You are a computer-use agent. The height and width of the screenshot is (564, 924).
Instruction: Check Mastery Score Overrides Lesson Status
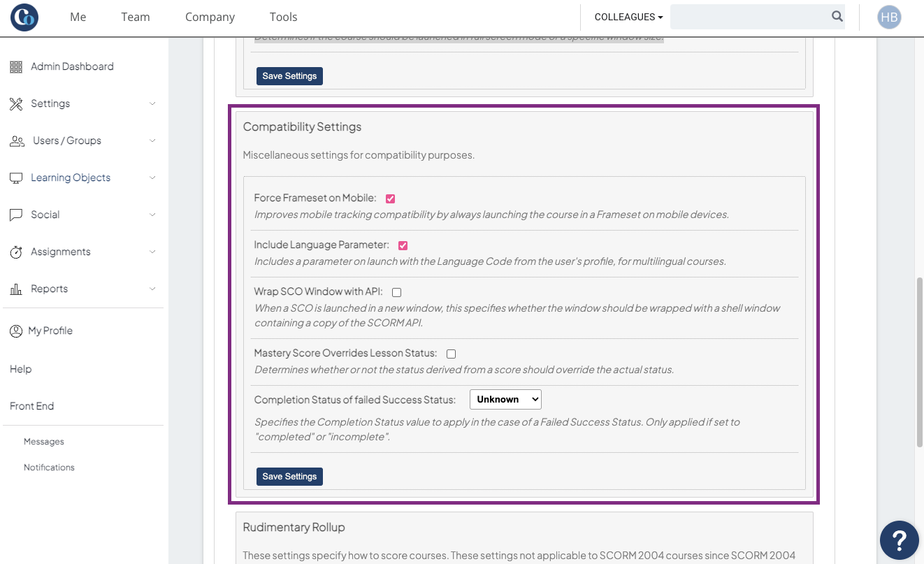pyautogui.click(x=451, y=354)
